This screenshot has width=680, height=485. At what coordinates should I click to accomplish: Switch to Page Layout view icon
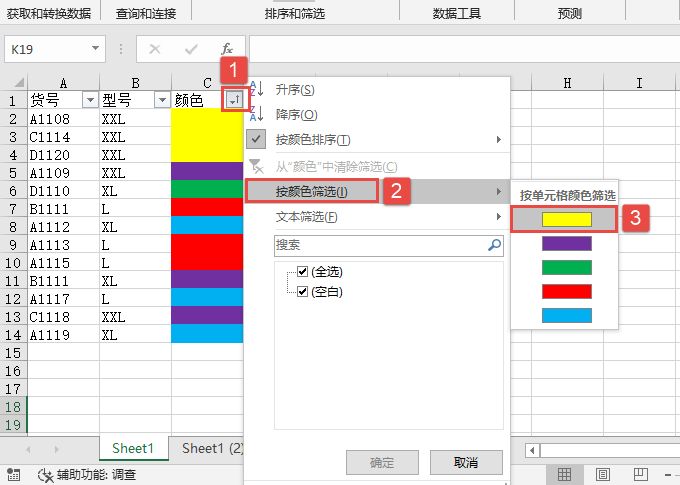602,474
